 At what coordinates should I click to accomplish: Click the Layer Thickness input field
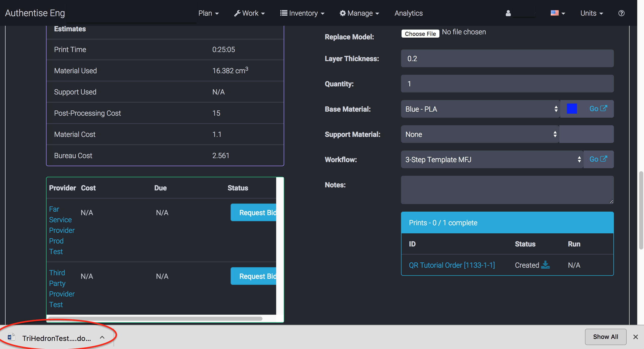507,59
